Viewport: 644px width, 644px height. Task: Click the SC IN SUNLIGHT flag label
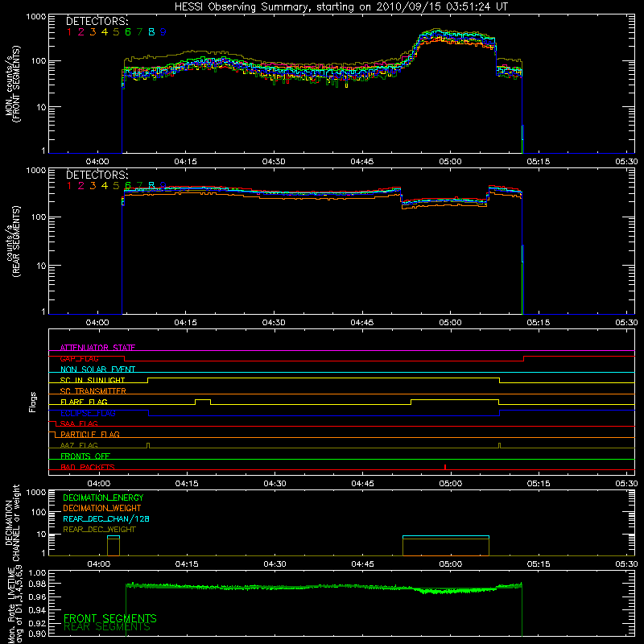point(93,380)
